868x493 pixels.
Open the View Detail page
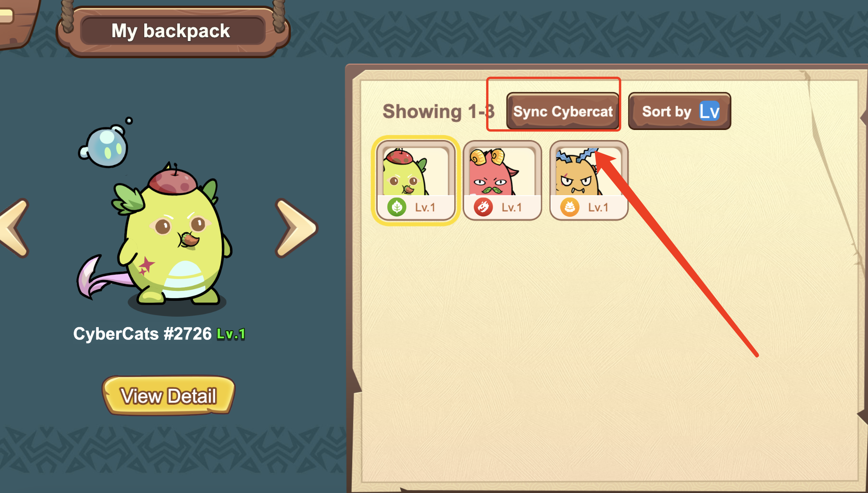pos(169,396)
